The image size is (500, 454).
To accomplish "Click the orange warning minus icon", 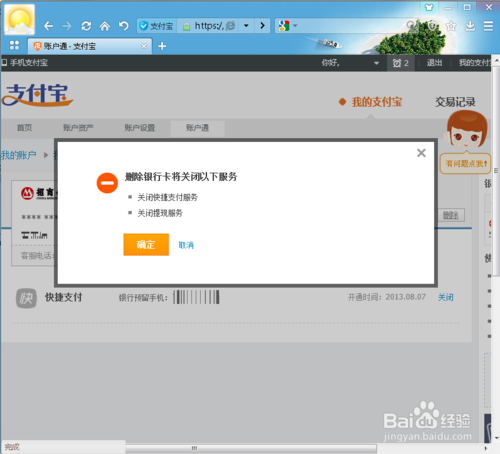I will (x=107, y=183).
